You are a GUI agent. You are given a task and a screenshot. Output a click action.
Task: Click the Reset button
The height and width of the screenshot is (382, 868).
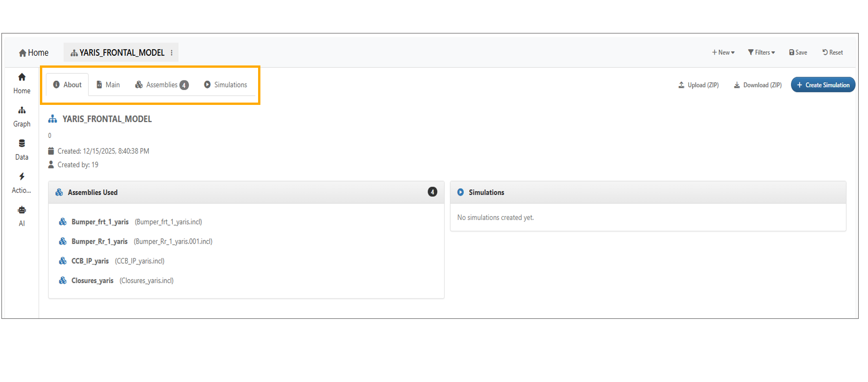point(833,52)
